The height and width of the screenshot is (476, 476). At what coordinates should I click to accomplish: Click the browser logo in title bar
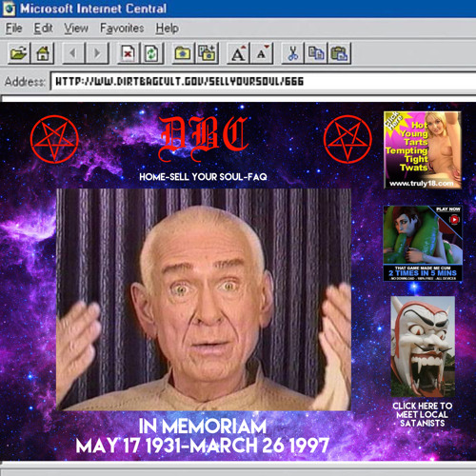click(x=9, y=9)
